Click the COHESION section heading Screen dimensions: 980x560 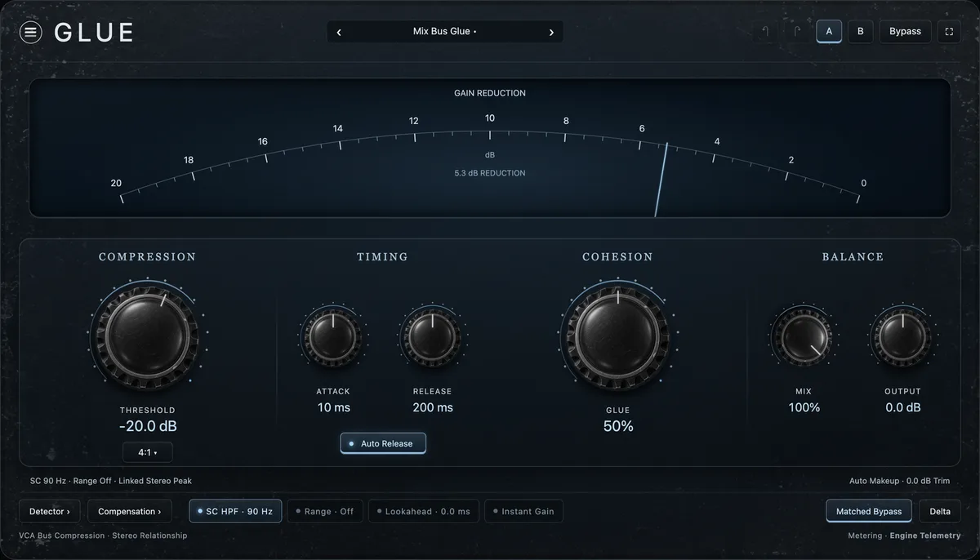[617, 256]
